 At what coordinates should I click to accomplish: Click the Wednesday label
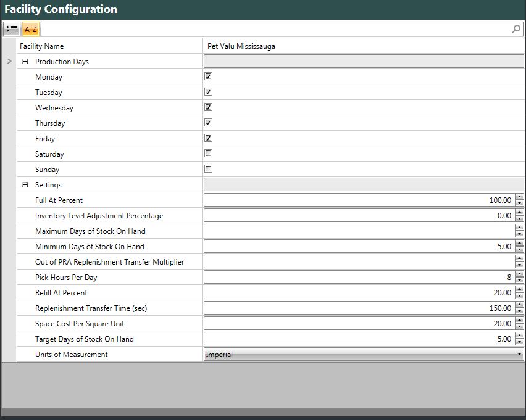[54, 108]
